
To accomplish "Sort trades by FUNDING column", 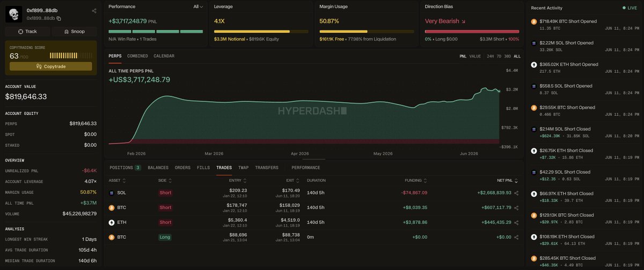I will (416, 181).
